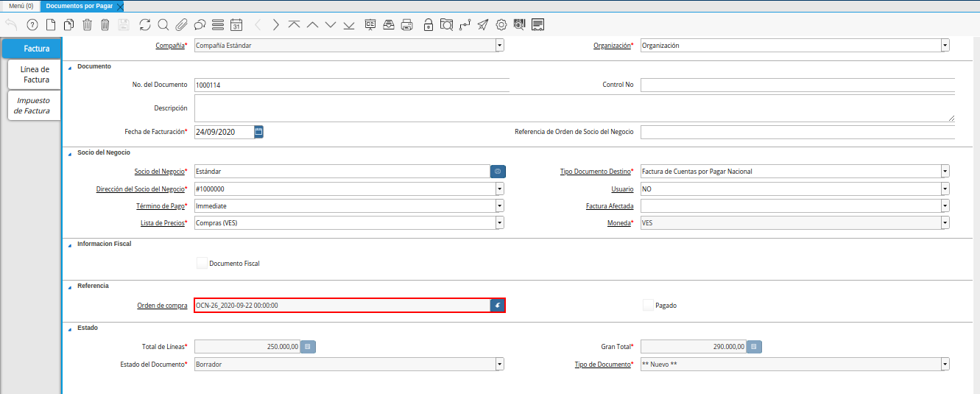Switch to the Línea de Factura tab
Viewport: 980px width, 394px height.
pyautogui.click(x=35, y=74)
